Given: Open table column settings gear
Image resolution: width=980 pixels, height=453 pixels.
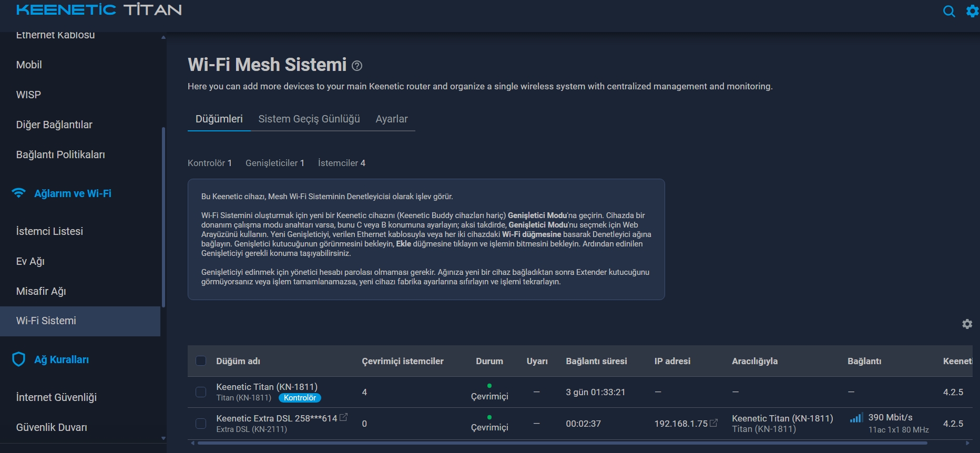Looking at the screenshot, I should (x=967, y=324).
